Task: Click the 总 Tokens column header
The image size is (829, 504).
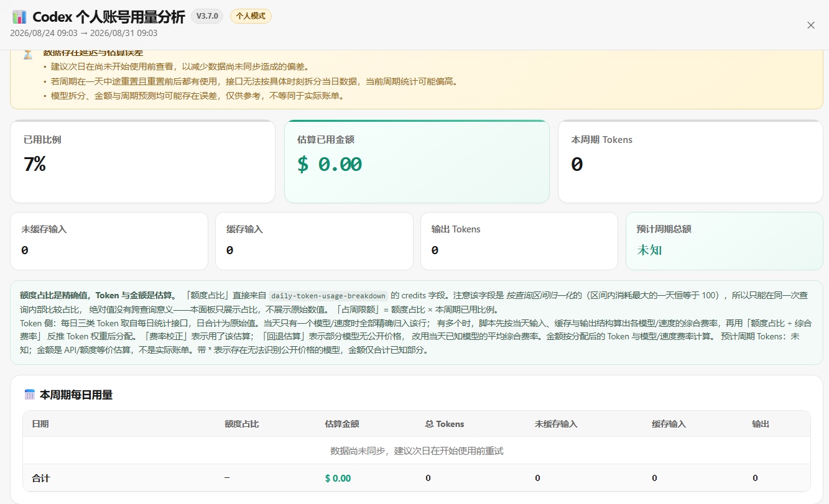Action: point(445,424)
